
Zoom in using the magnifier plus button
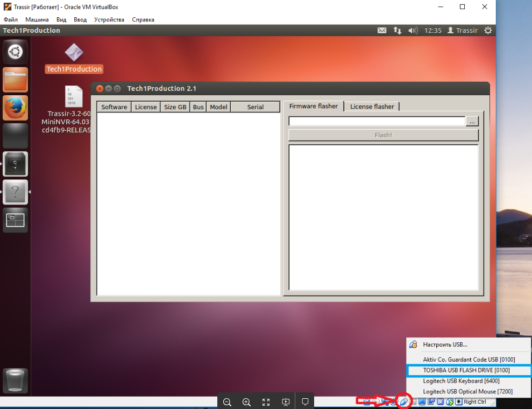click(x=246, y=402)
